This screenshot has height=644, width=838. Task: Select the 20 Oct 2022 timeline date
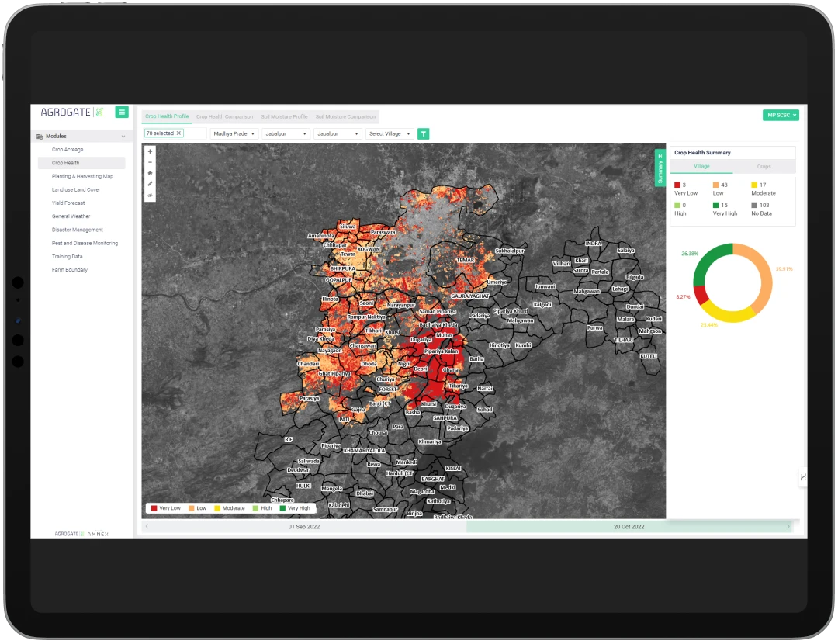(x=629, y=526)
